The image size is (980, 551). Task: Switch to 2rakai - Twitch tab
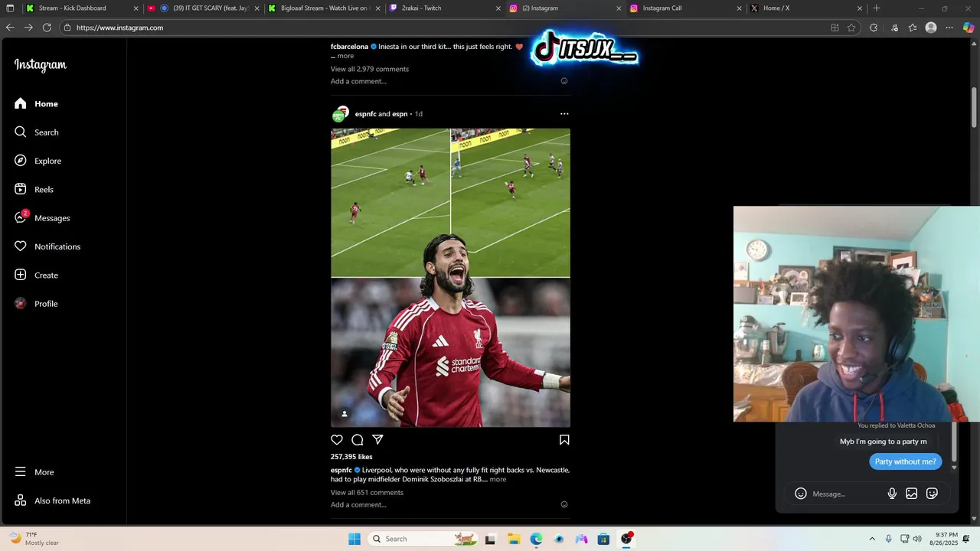click(x=446, y=8)
